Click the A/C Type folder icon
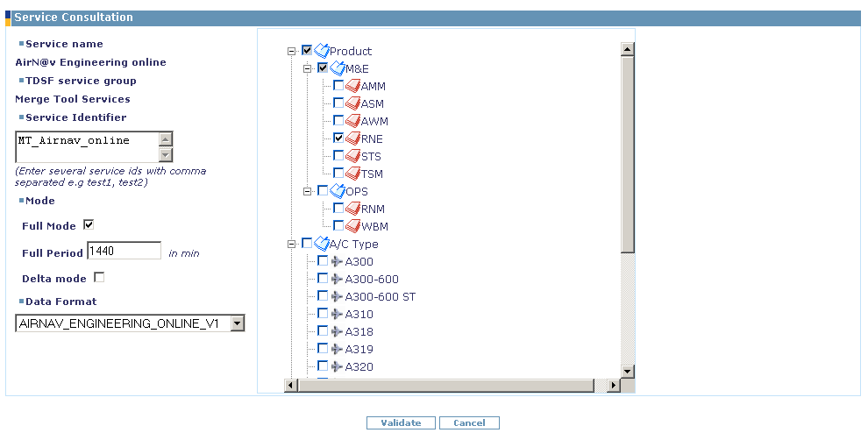This screenshot has height=440, width=868. pos(322,244)
